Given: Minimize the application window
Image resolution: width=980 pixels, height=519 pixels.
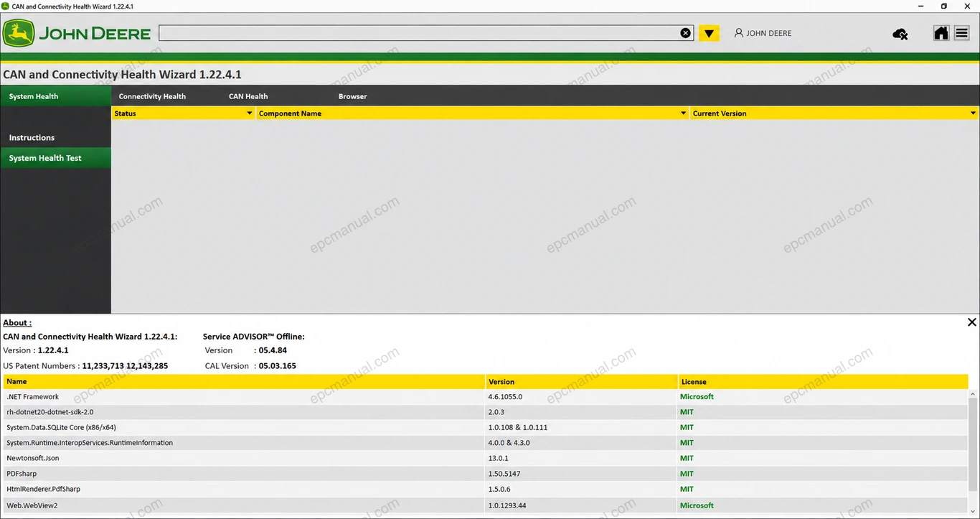Looking at the screenshot, I should [x=921, y=6].
